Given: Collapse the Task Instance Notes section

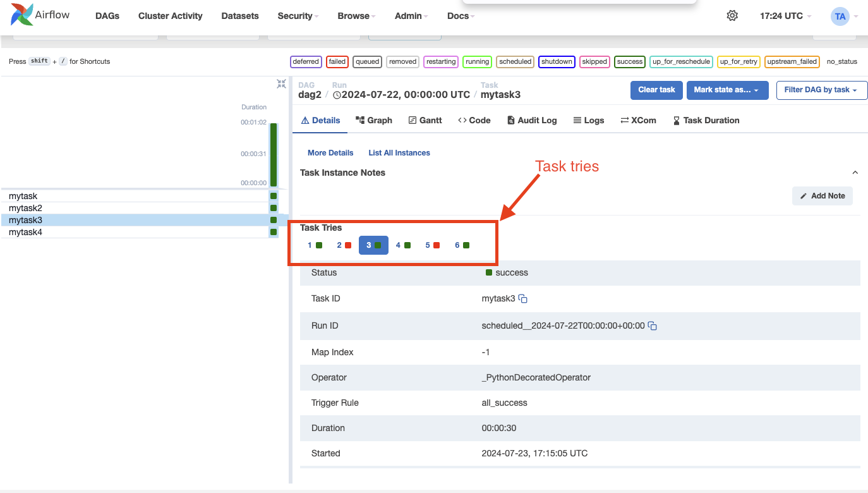Looking at the screenshot, I should coord(855,172).
